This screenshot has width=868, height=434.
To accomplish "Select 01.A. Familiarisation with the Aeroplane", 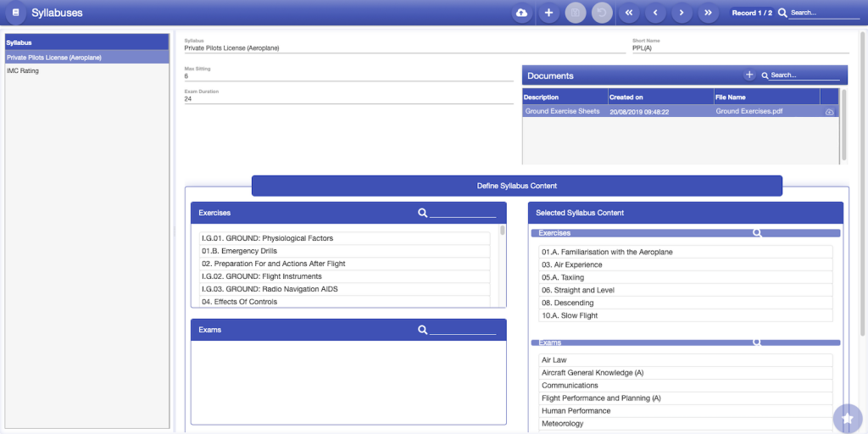I will pos(686,252).
